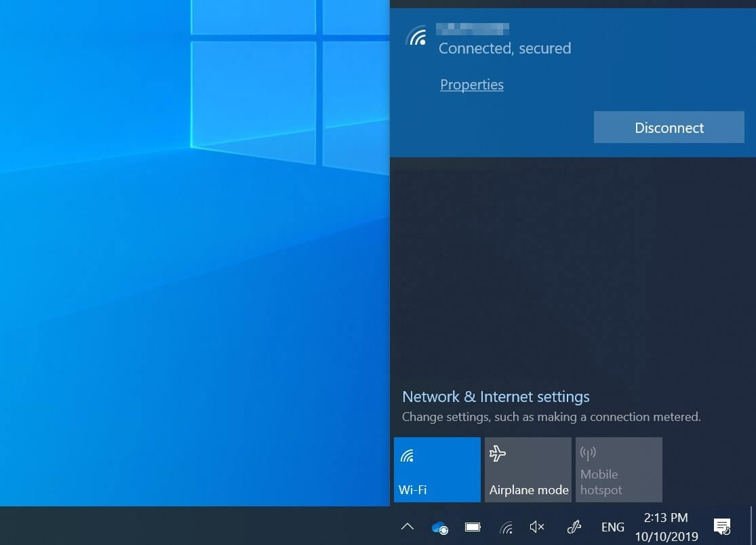Click the Wi-Fi icon in the system tray
Viewport: 756px width, 545px height.
[x=505, y=527]
